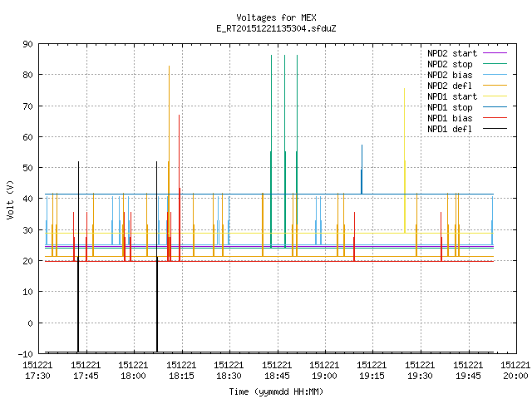This screenshot has height=399, width=532.
Task: Click the y-axis tick label 40
Action: pyautogui.click(x=27, y=199)
